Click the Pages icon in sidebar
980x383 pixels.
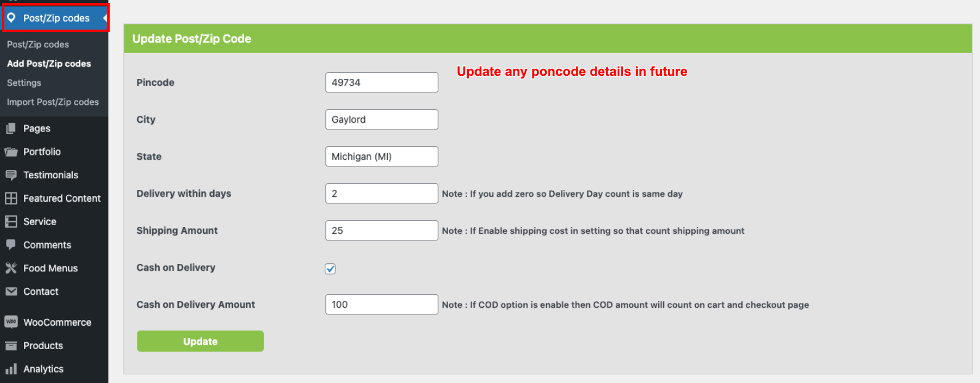coord(11,128)
